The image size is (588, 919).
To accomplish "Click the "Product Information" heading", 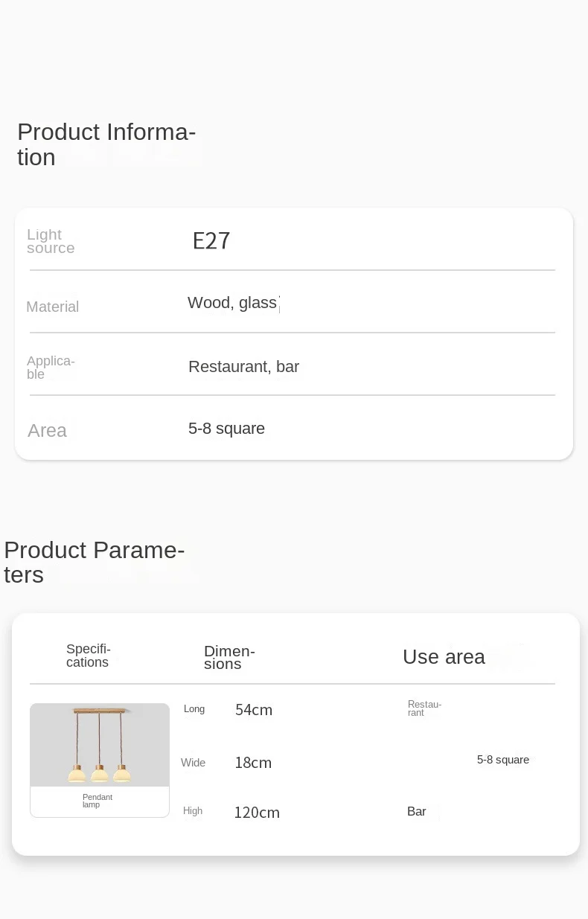I will pyautogui.click(x=106, y=144).
